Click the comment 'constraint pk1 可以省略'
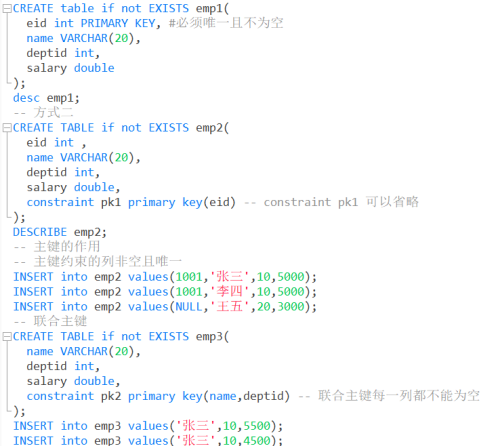Screen dimensions: 500x446 pos(341,202)
